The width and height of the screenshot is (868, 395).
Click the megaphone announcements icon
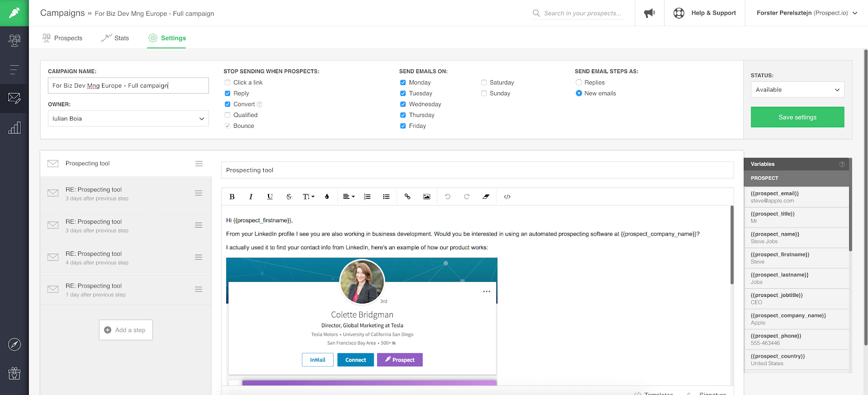649,13
